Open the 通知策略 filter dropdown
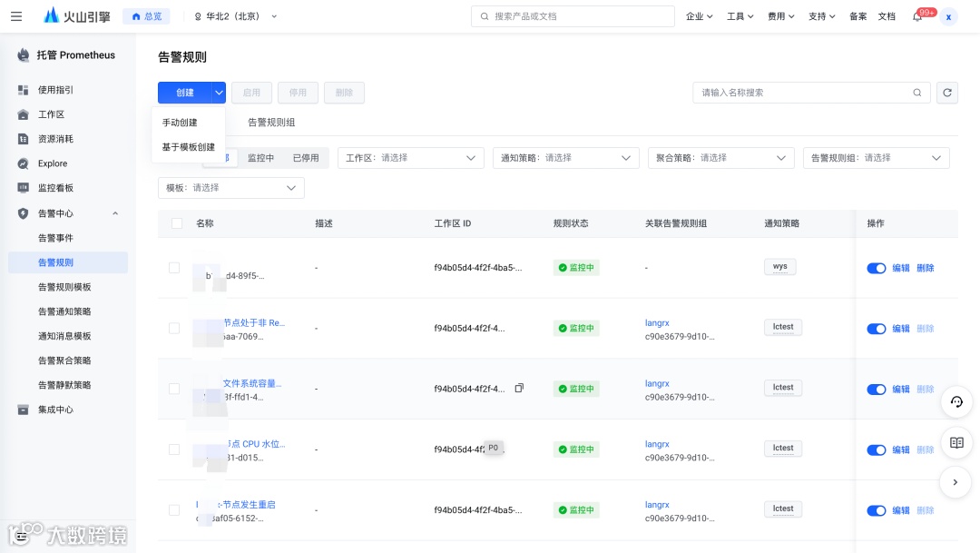The image size is (980, 553). (565, 158)
